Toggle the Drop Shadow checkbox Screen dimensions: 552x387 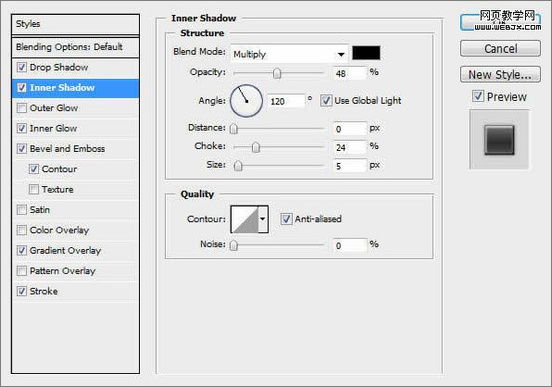point(22,67)
